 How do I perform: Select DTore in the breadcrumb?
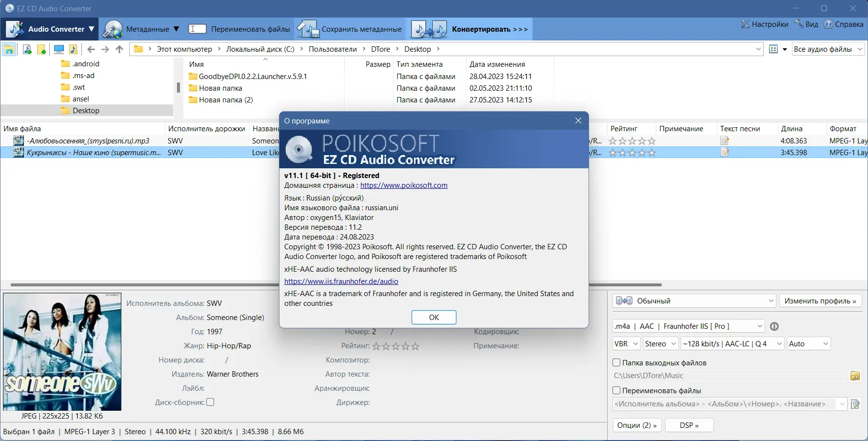click(380, 49)
